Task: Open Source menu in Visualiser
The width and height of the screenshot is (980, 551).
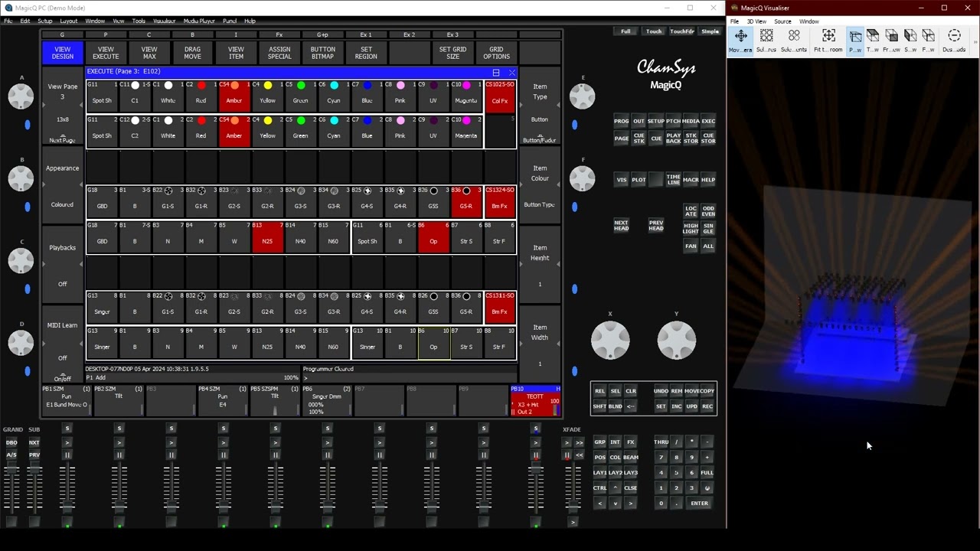Action: click(782, 21)
